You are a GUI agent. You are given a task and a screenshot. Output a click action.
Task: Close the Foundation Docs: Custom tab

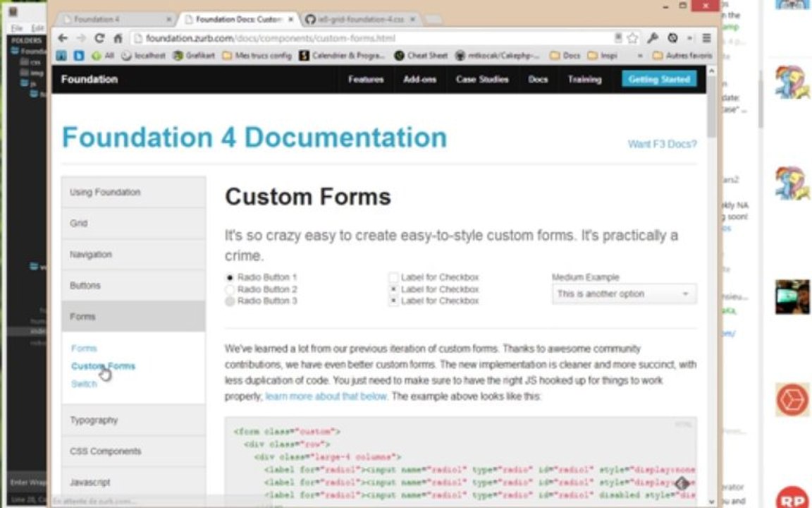pos(291,19)
